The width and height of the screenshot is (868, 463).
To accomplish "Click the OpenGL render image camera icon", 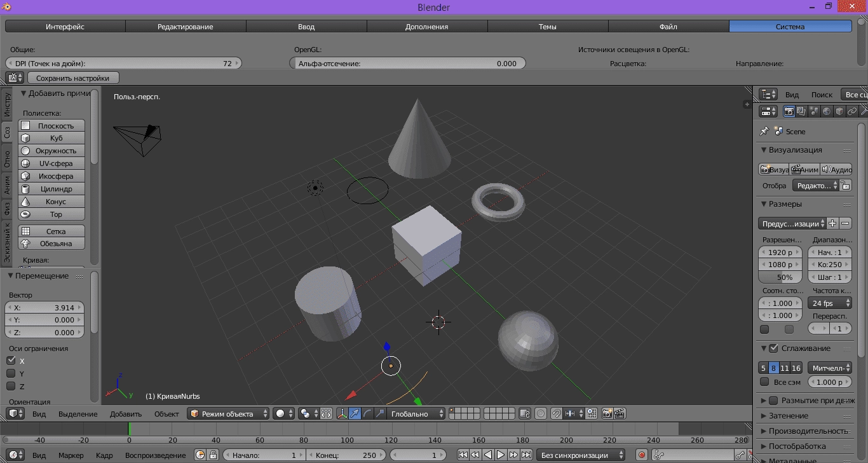I will 607,413.
